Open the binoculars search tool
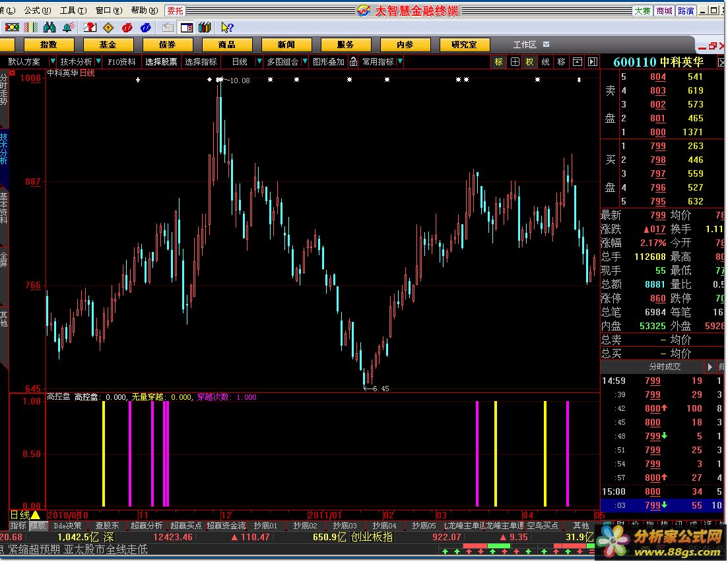 (50, 28)
